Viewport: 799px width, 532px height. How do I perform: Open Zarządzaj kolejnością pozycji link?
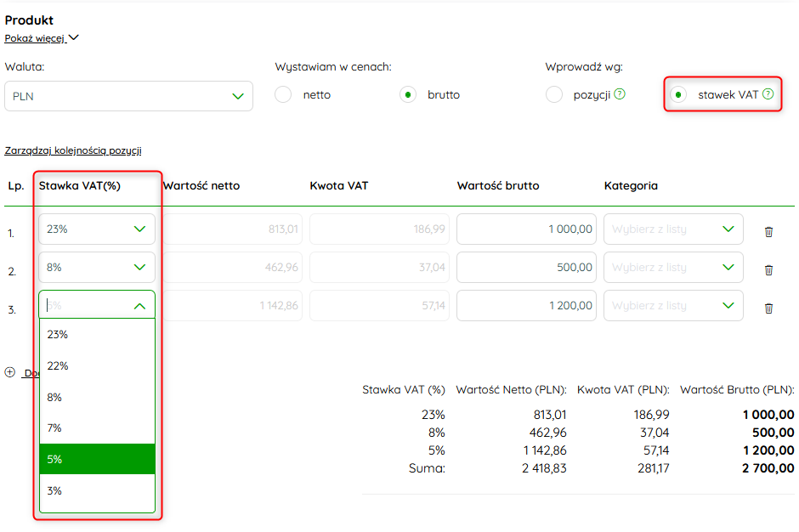pos(73,150)
